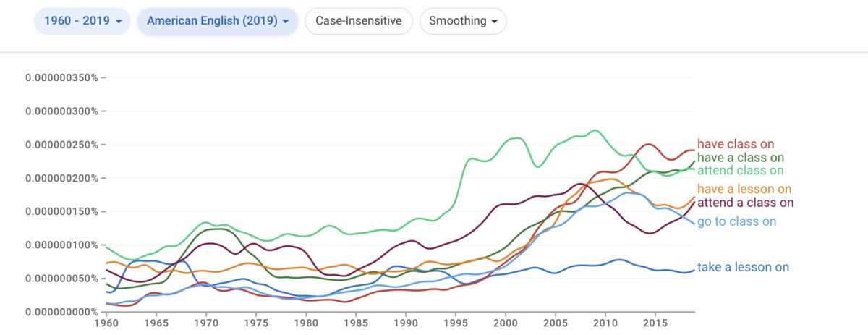Viewport: 868px width, 335px height.
Task: Click the caret arrow beside 1960 - 2019
Action: pyautogui.click(x=118, y=22)
